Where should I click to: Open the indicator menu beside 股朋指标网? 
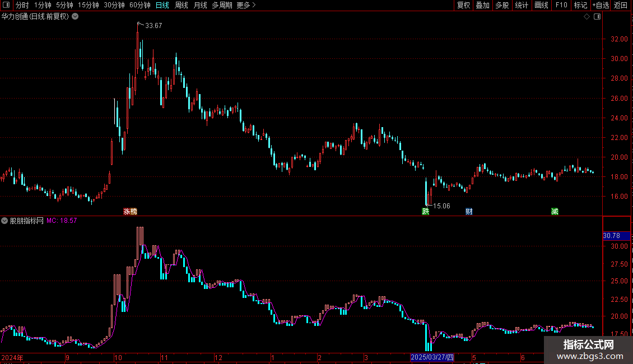[x=4, y=221]
